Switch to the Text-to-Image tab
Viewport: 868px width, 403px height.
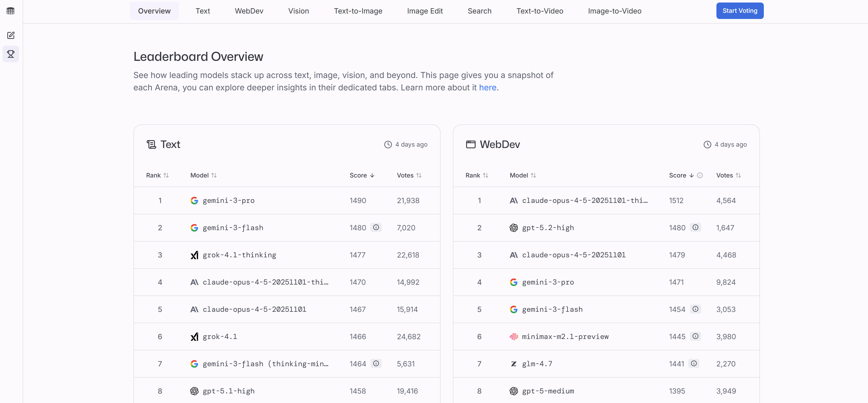tap(358, 11)
